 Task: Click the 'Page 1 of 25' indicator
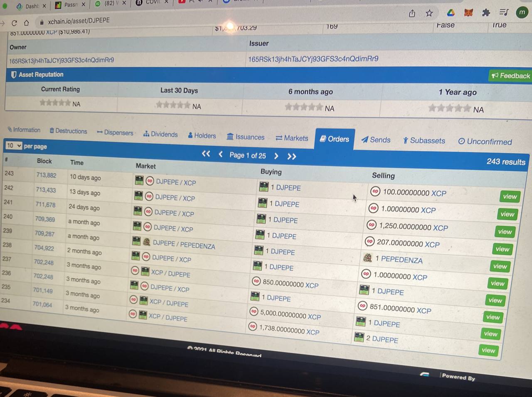pyautogui.click(x=248, y=155)
